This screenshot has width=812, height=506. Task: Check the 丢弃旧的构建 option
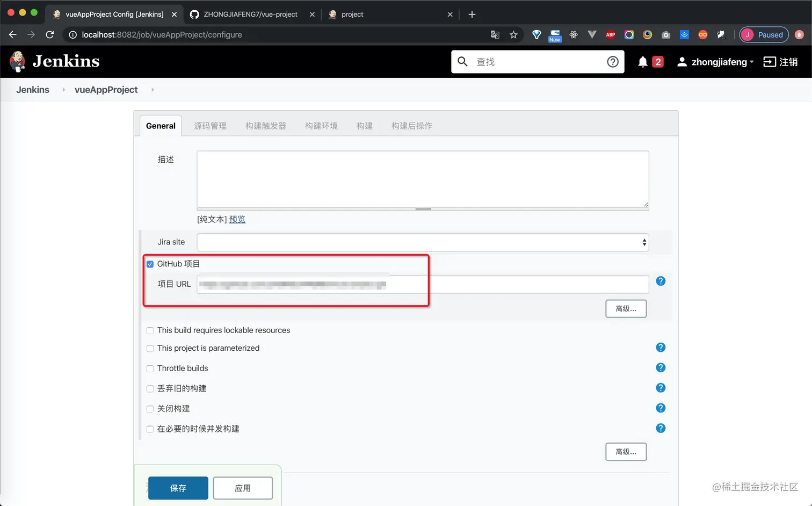150,388
